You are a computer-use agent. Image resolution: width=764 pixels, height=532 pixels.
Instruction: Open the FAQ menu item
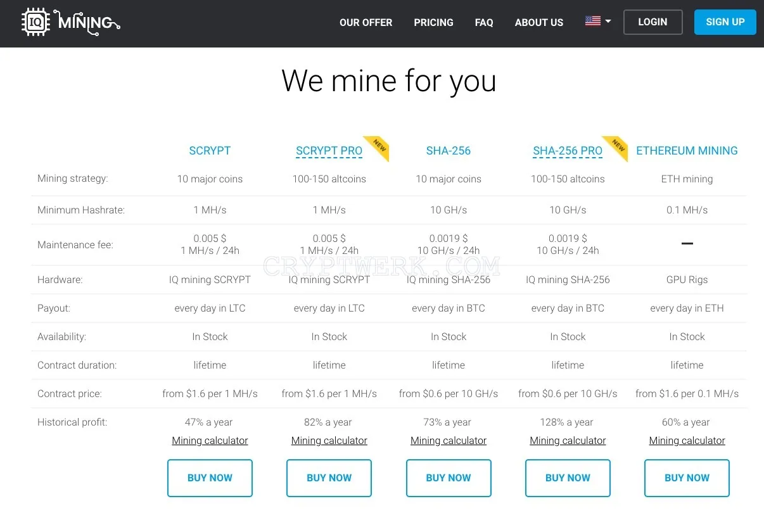click(484, 22)
